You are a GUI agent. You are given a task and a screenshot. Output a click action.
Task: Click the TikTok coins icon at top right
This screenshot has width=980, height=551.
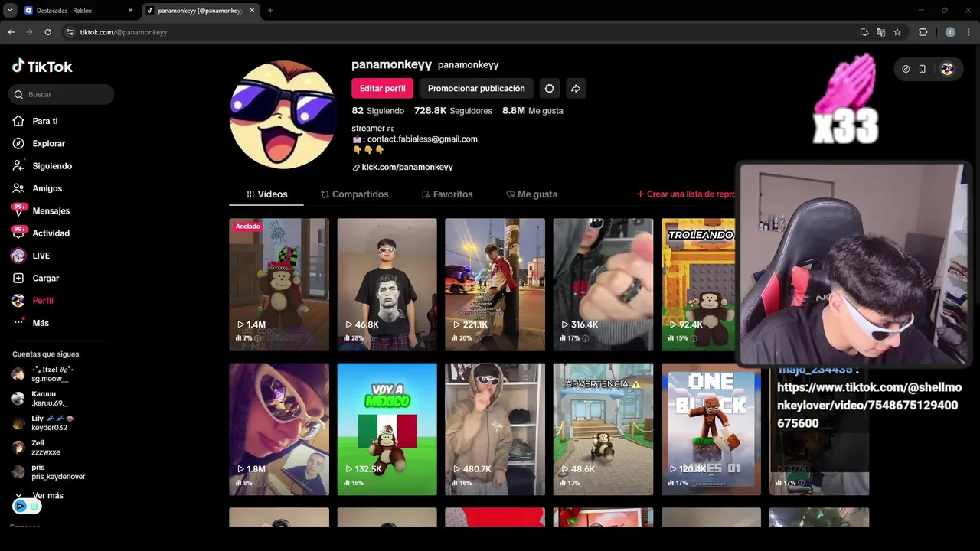906,69
